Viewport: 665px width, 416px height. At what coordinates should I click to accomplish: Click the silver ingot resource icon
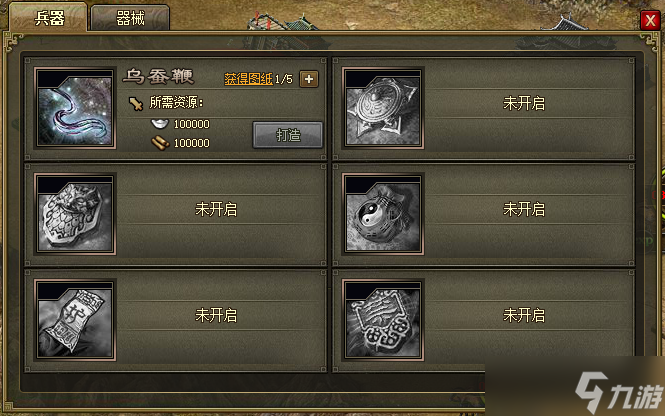click(x=159, y=123)
